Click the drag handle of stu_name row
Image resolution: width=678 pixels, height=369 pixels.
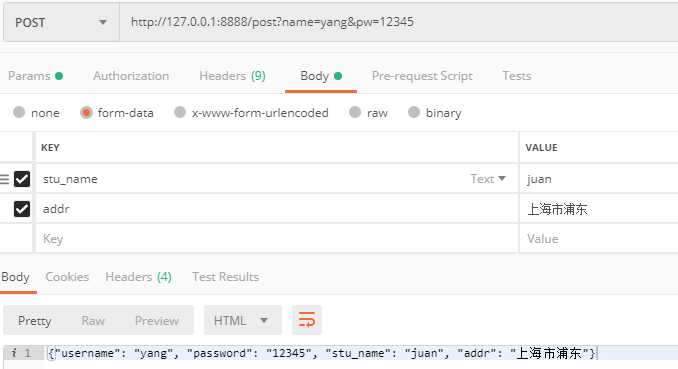[4, 179]
